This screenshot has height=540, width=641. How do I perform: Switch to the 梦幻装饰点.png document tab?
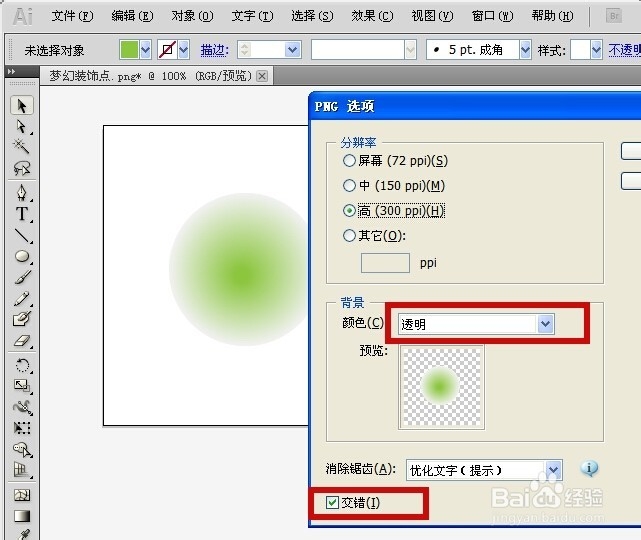pyautogui.click(x=150, y=76)
